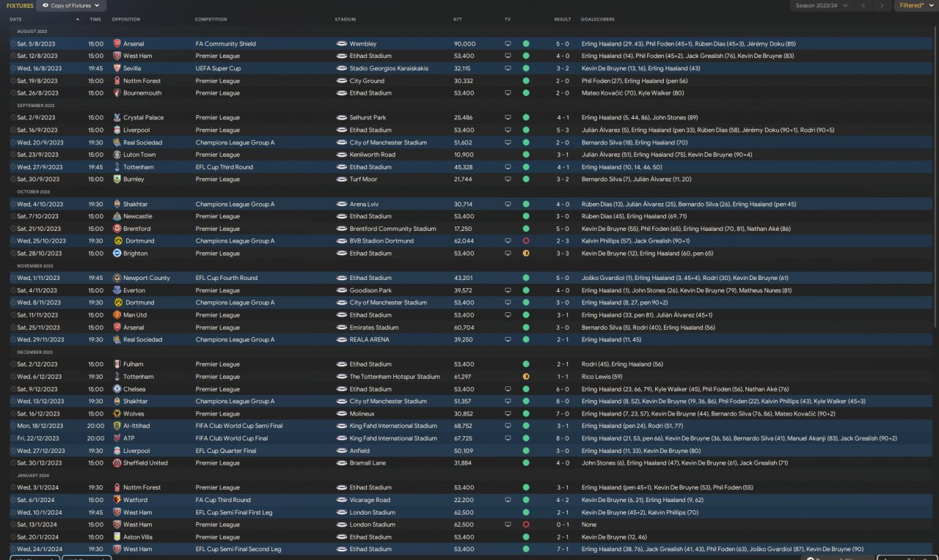Click the Aston Villa club badge
This screenshot has width=939, height=560.
tap(117, 537)
